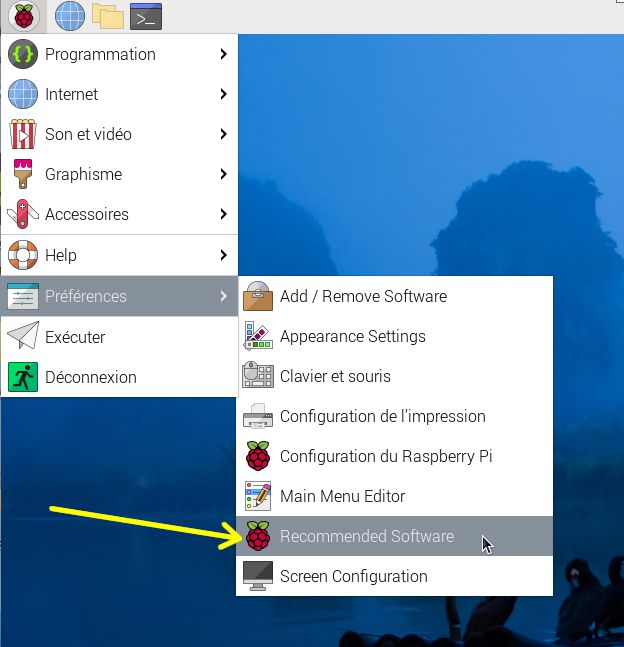Open Clavier et souris settings
The image size is (624, 647).
click(395, 376)
